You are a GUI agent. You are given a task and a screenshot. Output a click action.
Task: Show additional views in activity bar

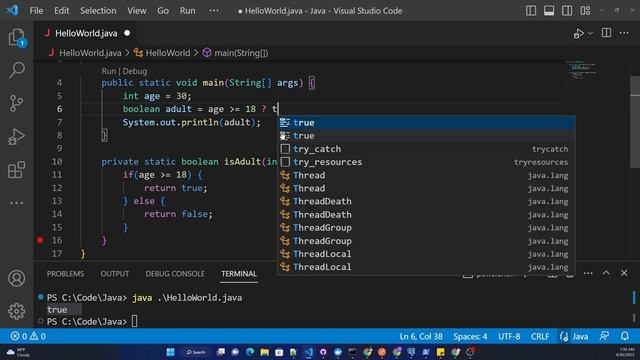(16, 203)
